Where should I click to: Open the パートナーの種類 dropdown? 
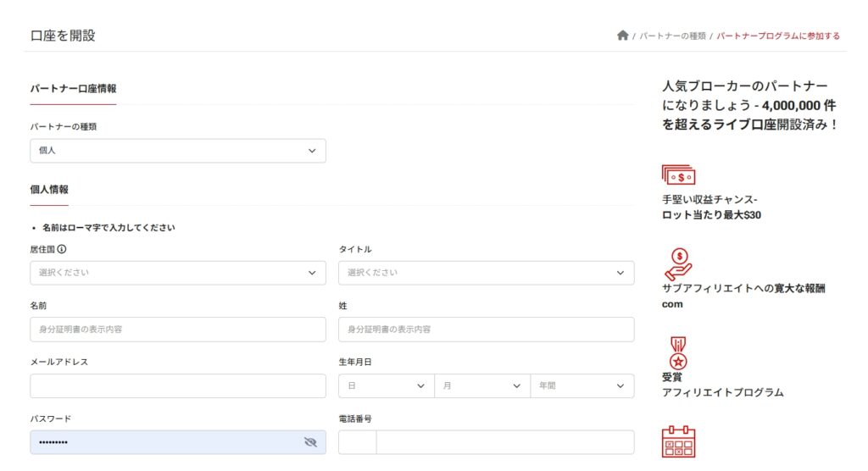[178, 151]
